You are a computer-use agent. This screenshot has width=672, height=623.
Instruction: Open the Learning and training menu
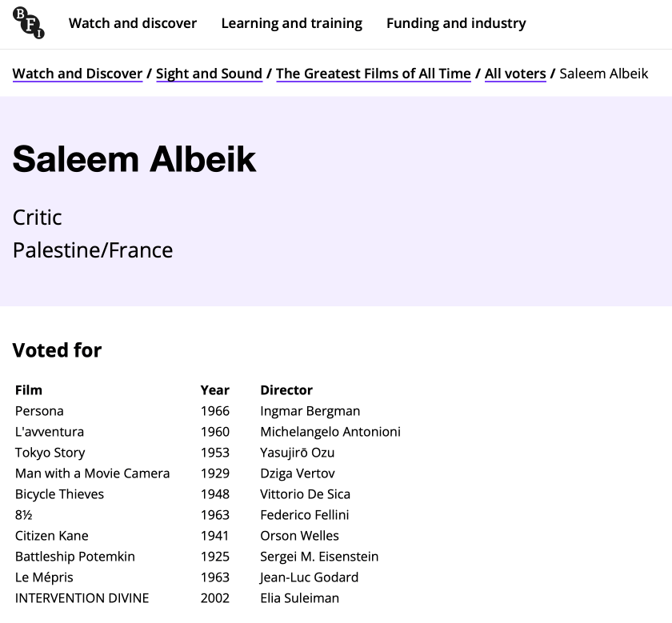(291, 23)
